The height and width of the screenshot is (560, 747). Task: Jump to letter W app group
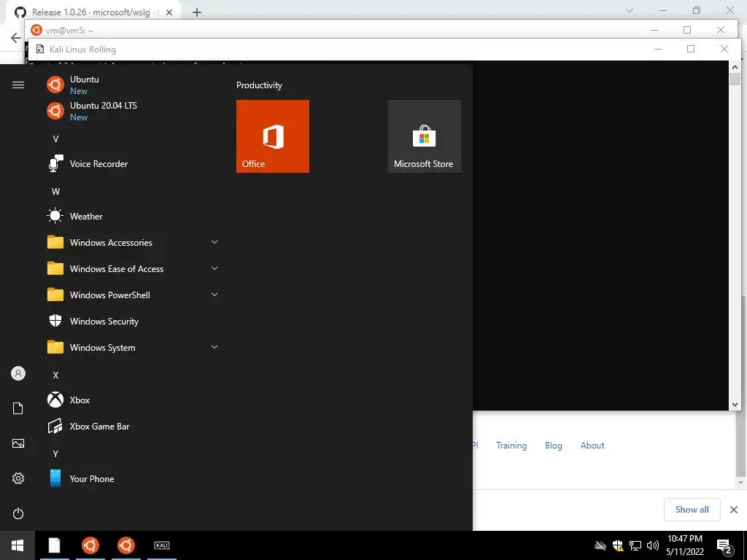pyautogui.click(x=55, y=192)
